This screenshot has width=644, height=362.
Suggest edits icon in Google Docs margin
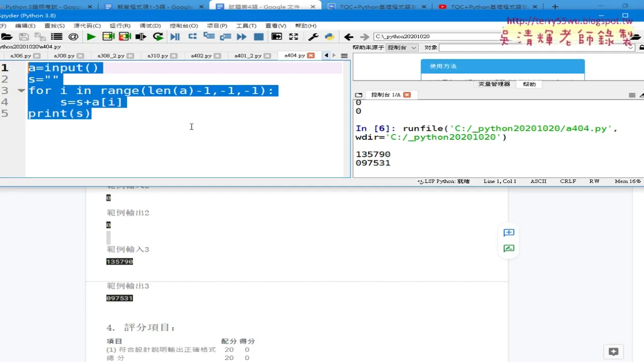509,248
